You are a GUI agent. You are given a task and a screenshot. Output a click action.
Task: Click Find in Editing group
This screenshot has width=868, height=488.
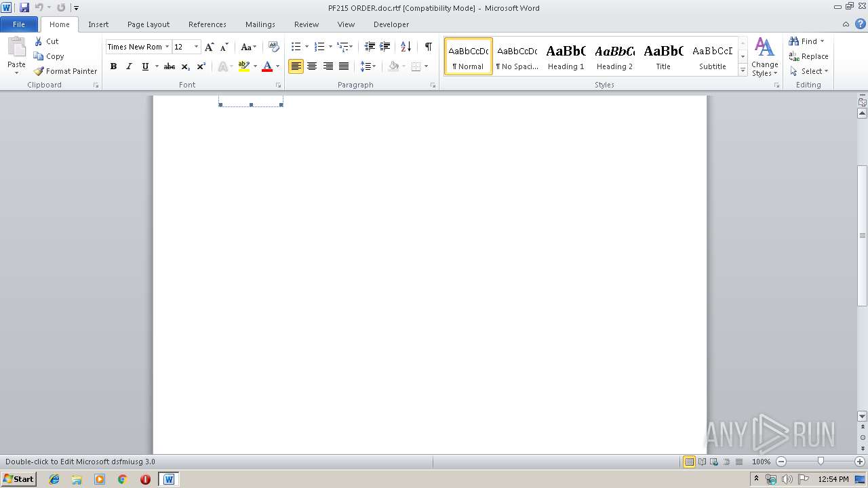coord(806,41)
